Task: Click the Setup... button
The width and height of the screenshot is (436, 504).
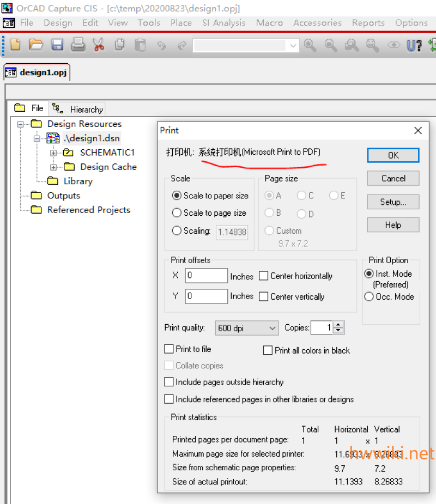Action: pos(393,202)
